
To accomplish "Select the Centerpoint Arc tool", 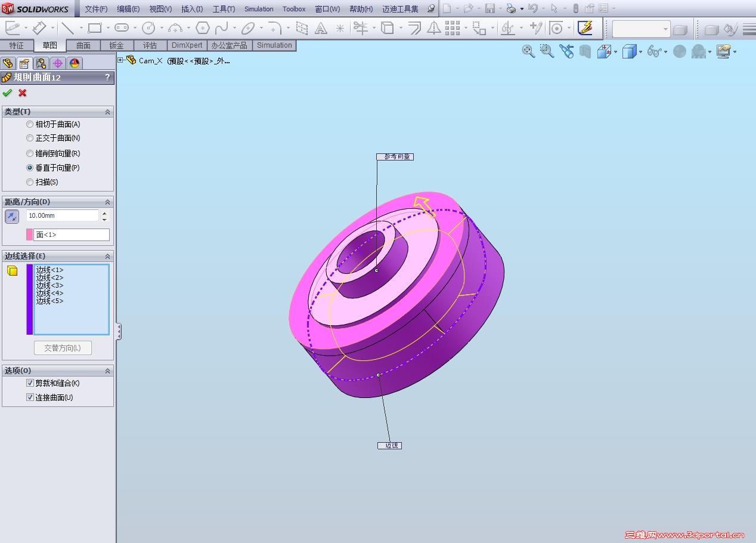I will pos(175,27).
